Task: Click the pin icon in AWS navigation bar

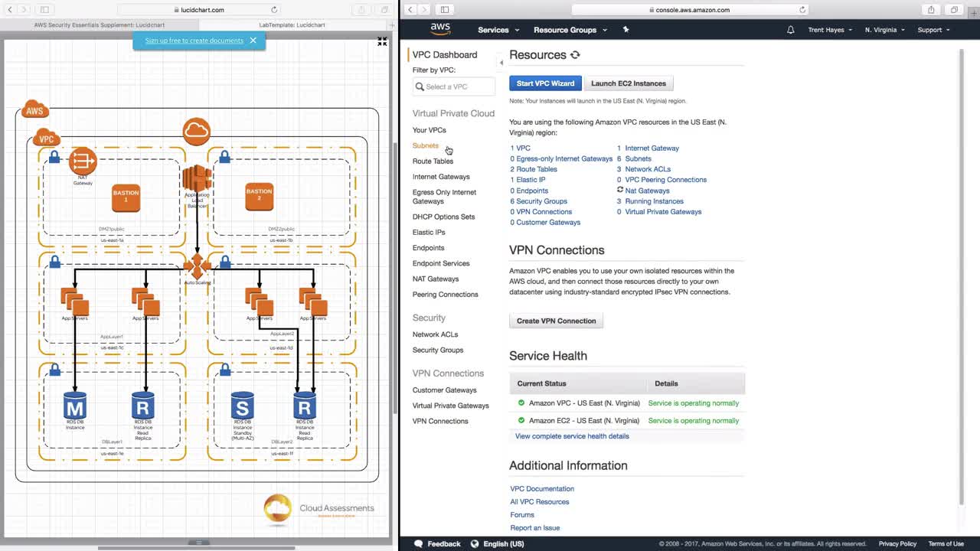Action: (626, 30)
